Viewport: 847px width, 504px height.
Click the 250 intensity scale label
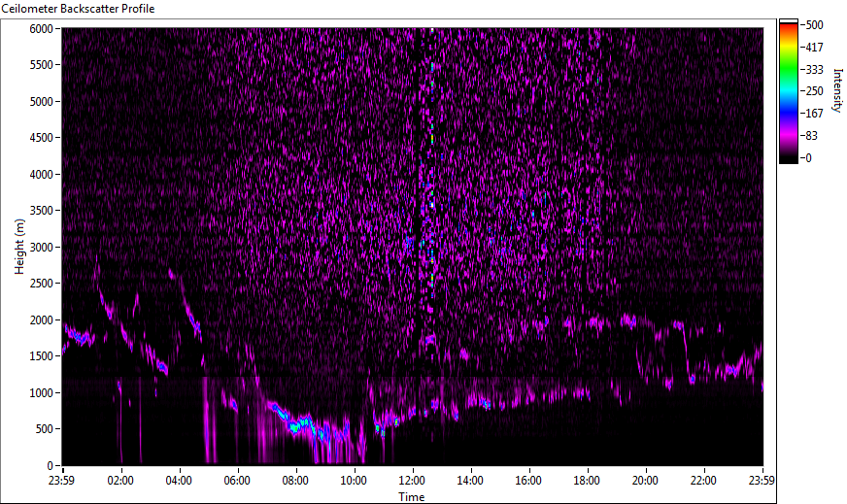pyautogui.click(x=815, y=91)
